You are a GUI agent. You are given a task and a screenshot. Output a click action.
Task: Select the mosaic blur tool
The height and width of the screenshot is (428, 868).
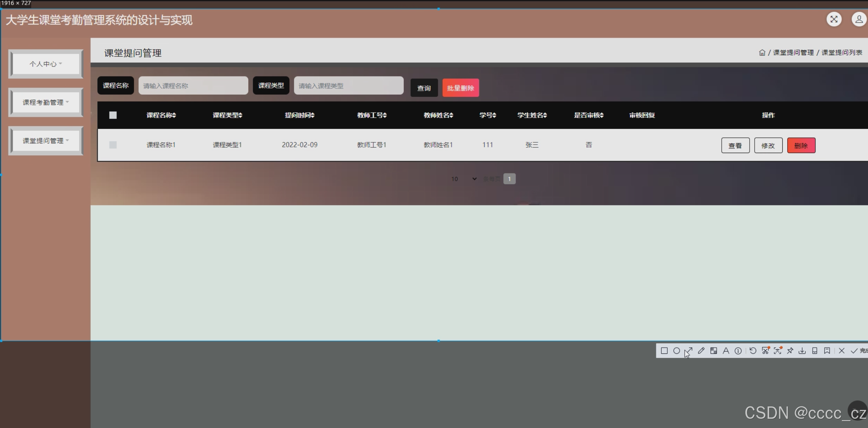pos(714,351)
